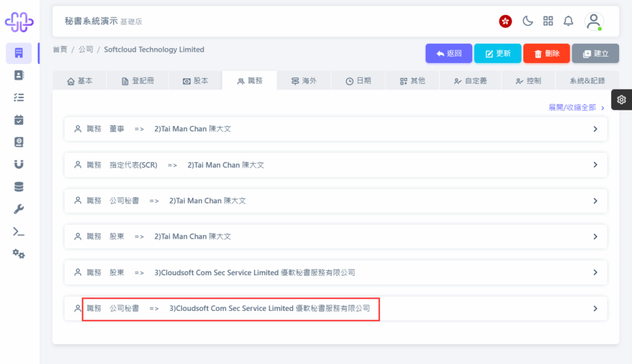632x364 pixels.
Task: Switch to the 控制 tab
Action: [528, 81]
